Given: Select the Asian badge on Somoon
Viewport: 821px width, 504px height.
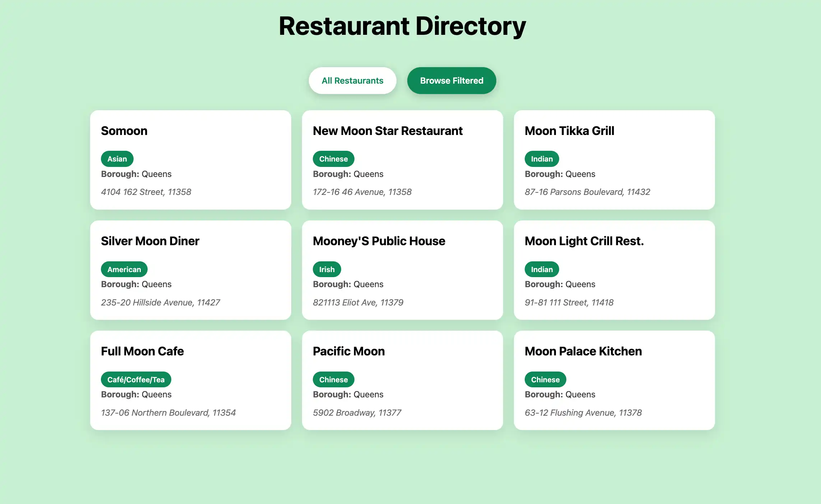Looking at the screenshot, I should click(117, 159).
